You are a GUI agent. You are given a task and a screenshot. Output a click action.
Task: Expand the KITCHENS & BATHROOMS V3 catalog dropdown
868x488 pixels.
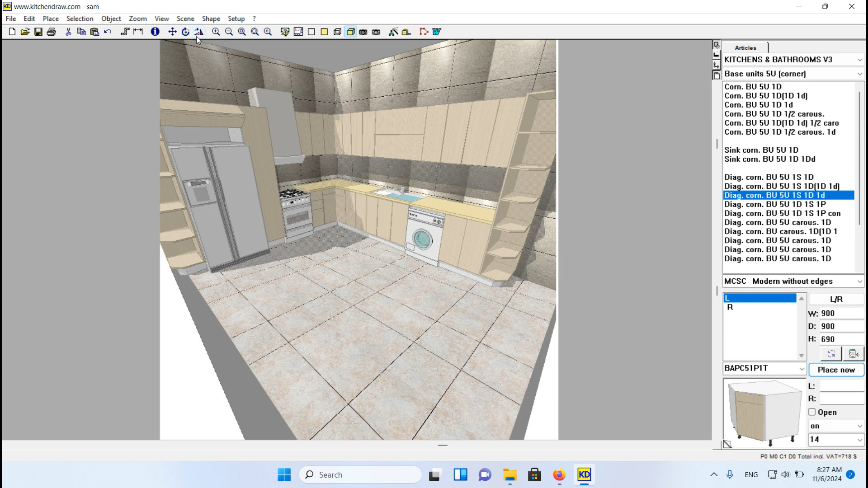(859, 60)
